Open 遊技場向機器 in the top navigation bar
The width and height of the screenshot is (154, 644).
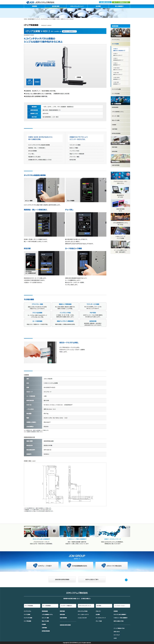click(x=56, y=6)
